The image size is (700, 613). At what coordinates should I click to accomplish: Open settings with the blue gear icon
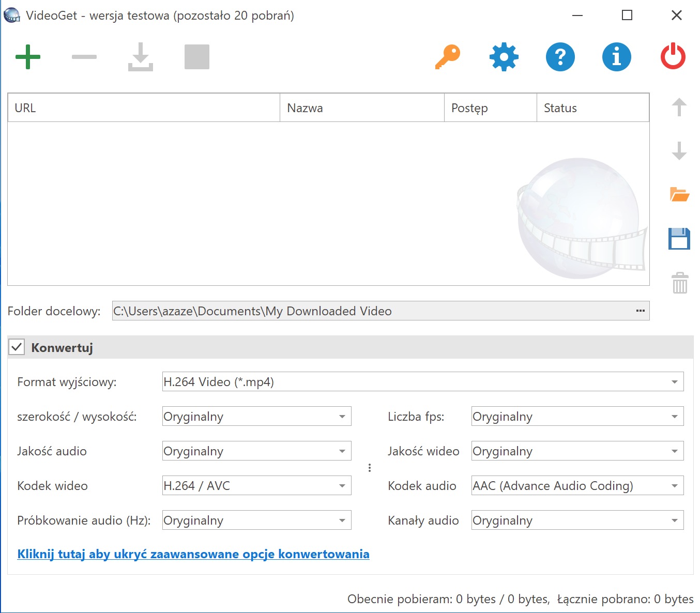504,57
